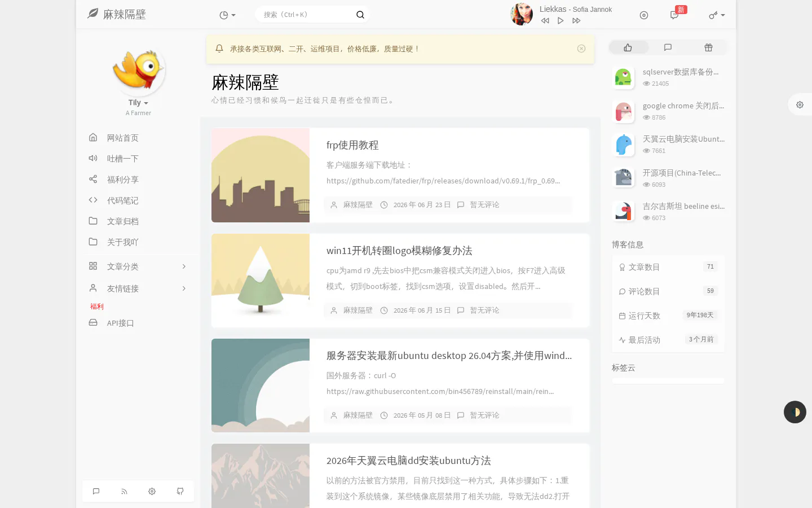Switch to the thumbs-up popular tab
Image resolution: width=812 pixels, height=508 pixels.
point(628,47)
